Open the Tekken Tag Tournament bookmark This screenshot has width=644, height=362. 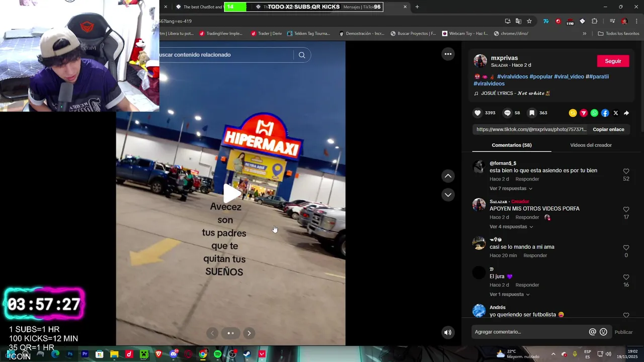pos(308,34)
